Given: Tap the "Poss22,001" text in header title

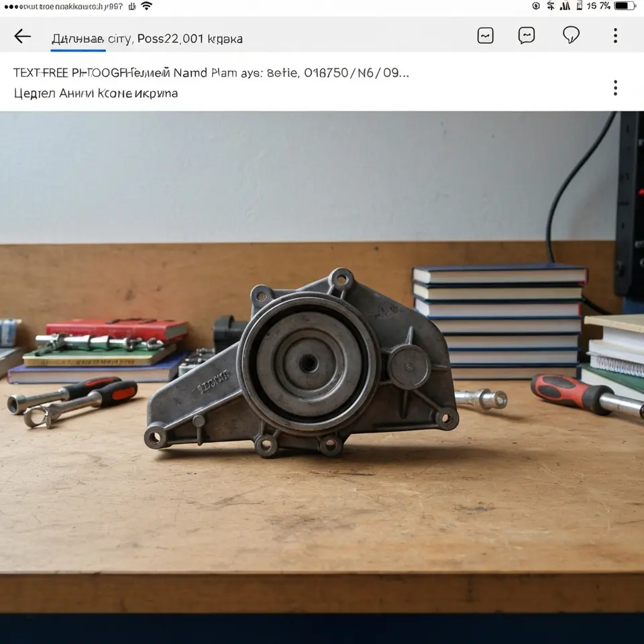Looking at the screenshot, I should (170, 39).
